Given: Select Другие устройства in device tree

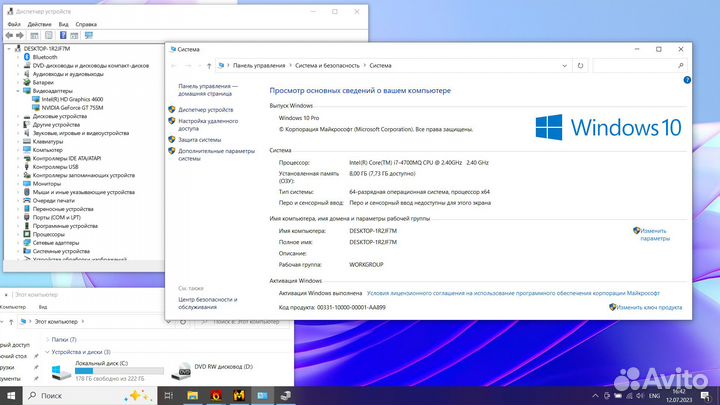Looking at the screenshot, I should tap(56, 124).
